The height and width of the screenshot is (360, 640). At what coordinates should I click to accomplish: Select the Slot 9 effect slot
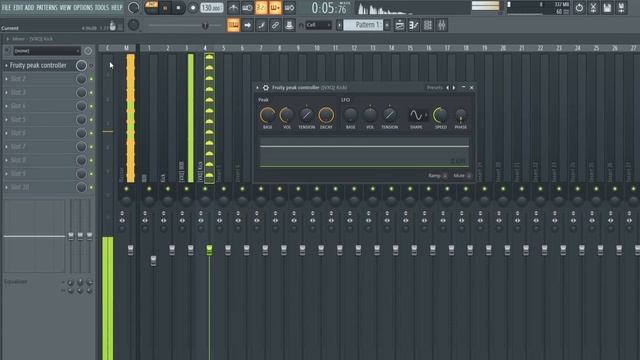tap(41, 173)
